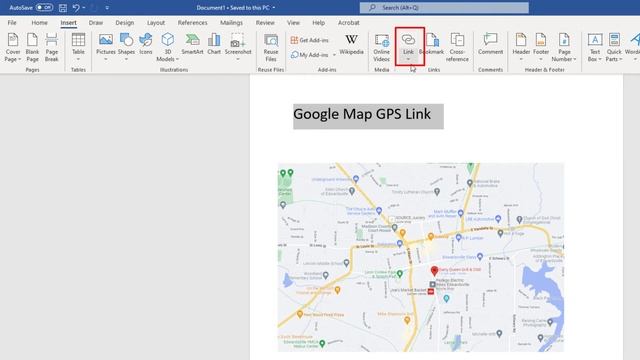Screen dimensions: 640x360
Task: Switch to the Draw tab
Action: [x=96, y=23]
